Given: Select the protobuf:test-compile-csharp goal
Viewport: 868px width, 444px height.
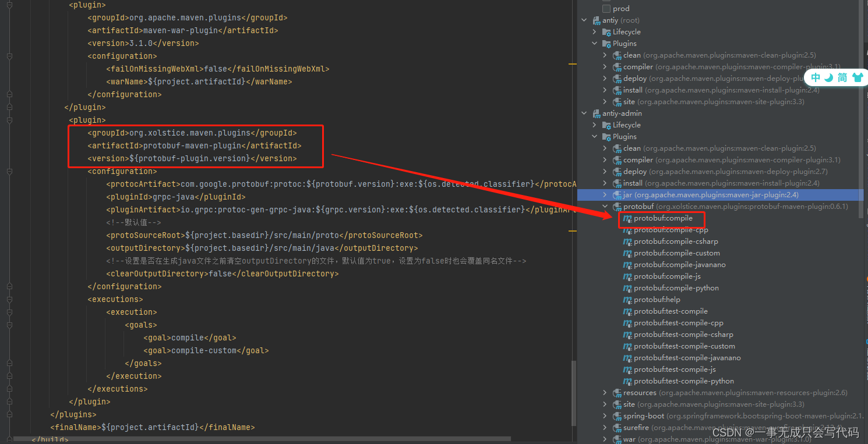Looking at the screenshot, I should pos(683,335).
